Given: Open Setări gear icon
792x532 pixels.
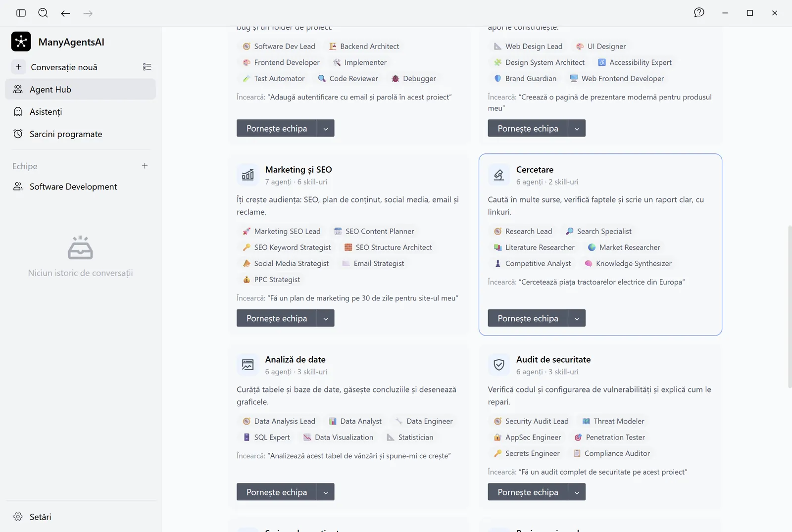Looking at the screenshot, I should tap(18, 517).
